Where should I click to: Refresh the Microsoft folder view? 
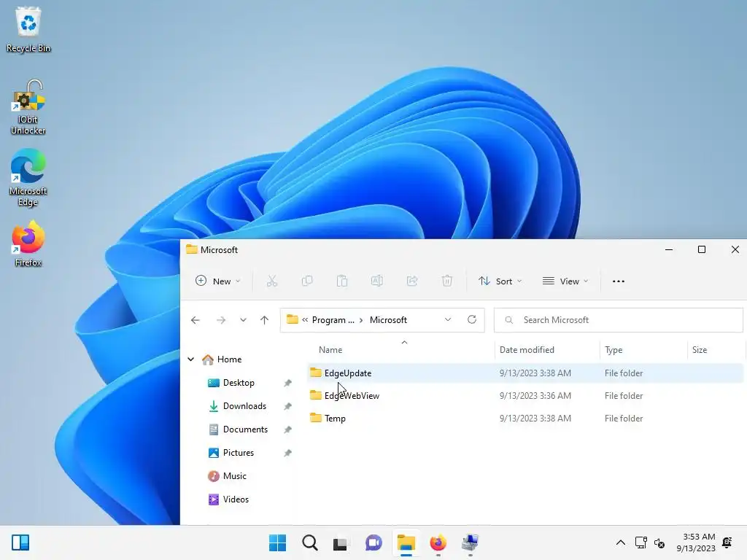472,319
